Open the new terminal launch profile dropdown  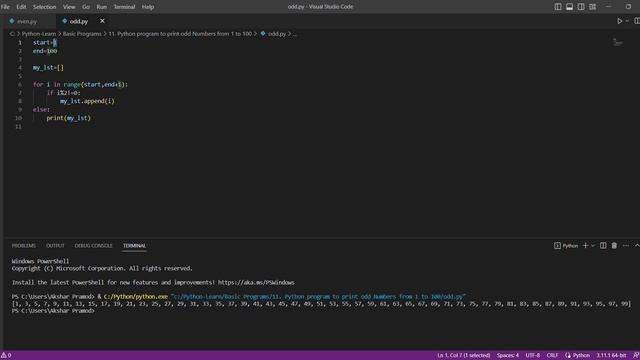(593, 246)
